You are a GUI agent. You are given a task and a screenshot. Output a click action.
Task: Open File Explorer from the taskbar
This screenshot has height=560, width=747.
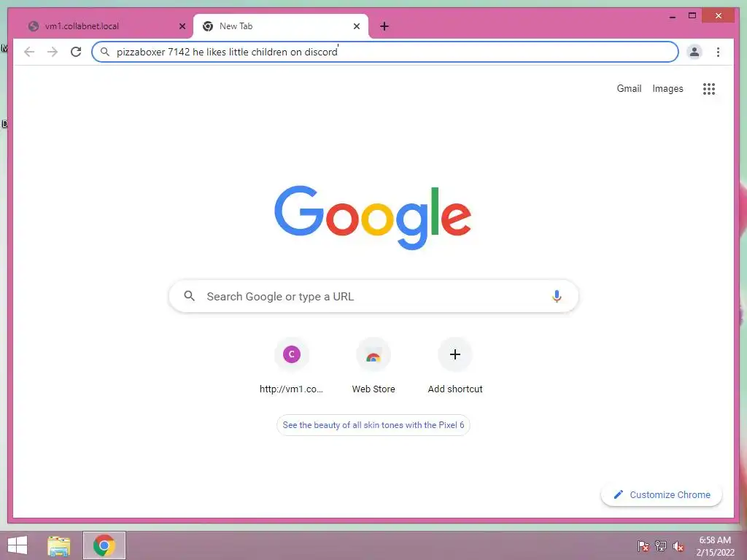click(x=59, y=545)
